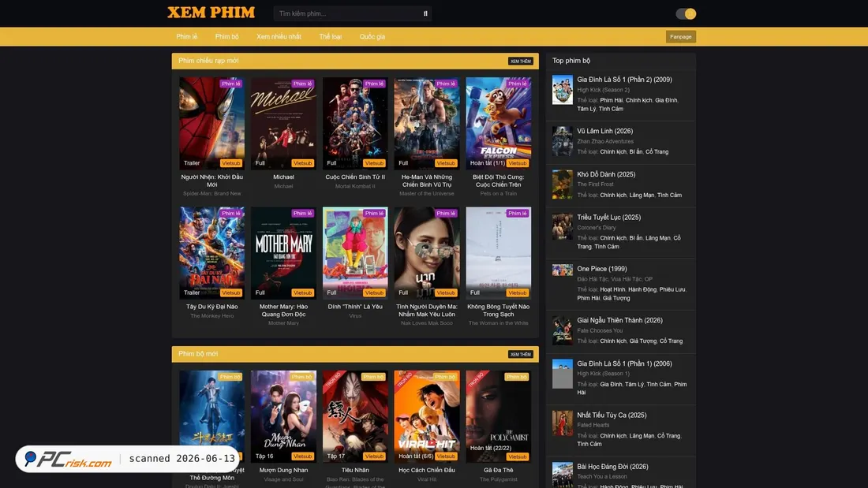Open He-Man Và Những Chiến Binh Vũ Trụ poster

pos(427,123)
